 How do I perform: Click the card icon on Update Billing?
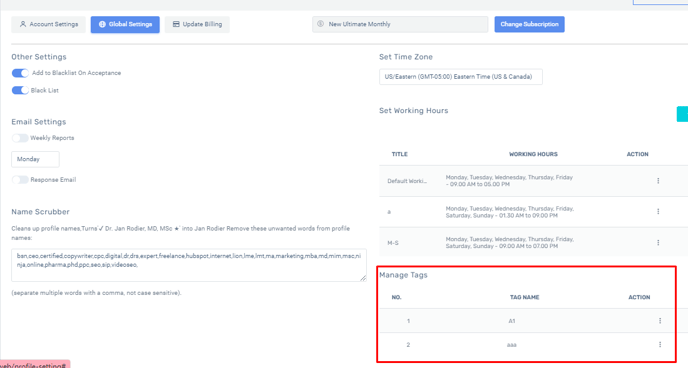[176, 25]
